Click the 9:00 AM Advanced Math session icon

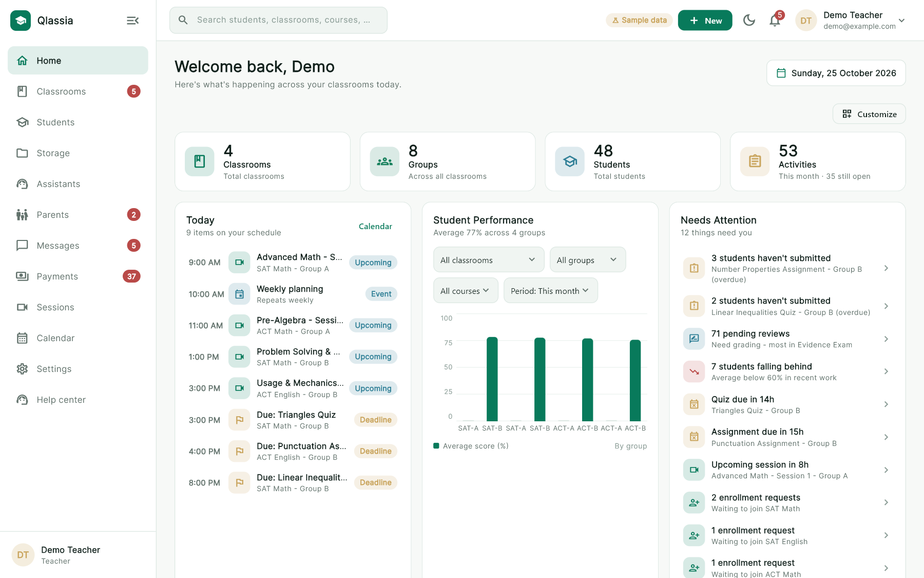pyautogui.click(x=239, y=262)
